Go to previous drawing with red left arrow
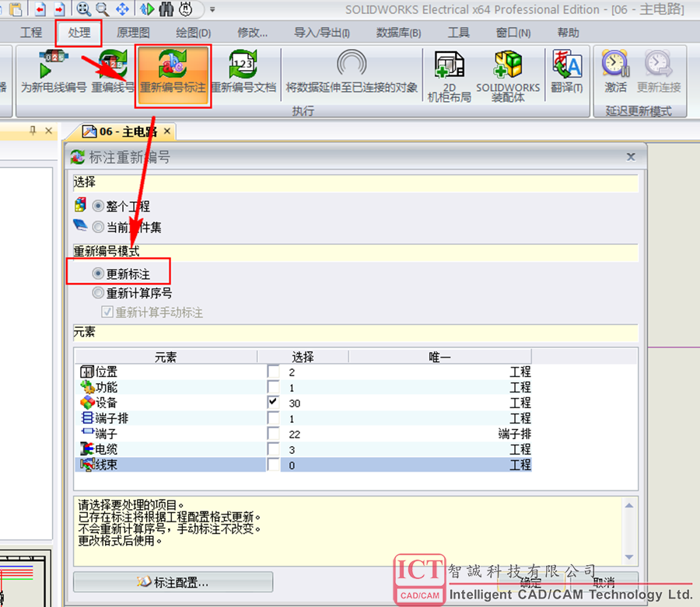The width and height of the screenshot is (700, 607). [40, 9]
